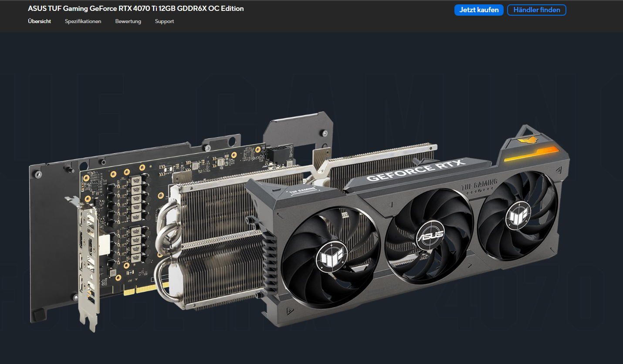This screenshot has width=623, height=364.
Task: Click the ASUS TUF Gaming GeForce RTX 4070 Ti product title
Action: 136,9
